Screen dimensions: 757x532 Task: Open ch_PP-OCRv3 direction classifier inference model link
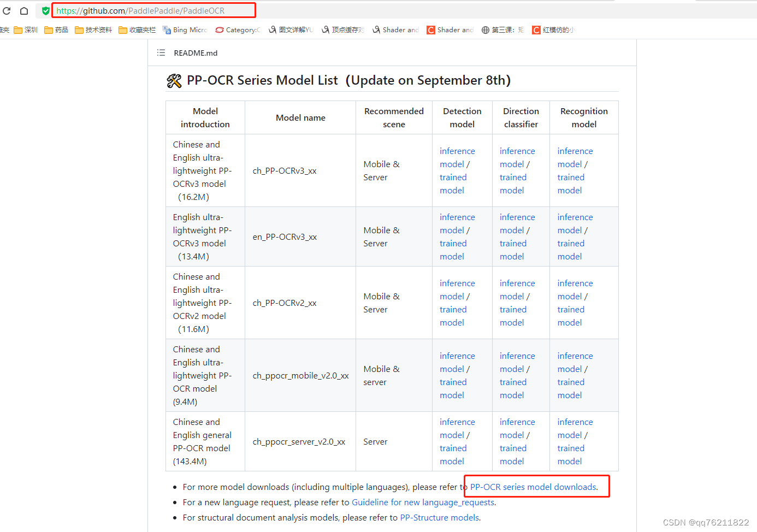click(517, 157)
